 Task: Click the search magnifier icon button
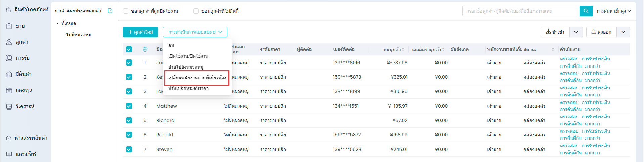point(586,11)
